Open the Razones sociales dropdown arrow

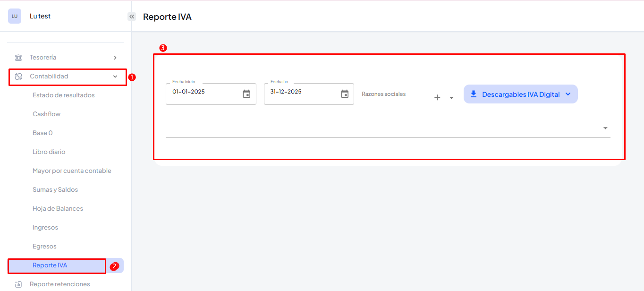coord(451,98)
